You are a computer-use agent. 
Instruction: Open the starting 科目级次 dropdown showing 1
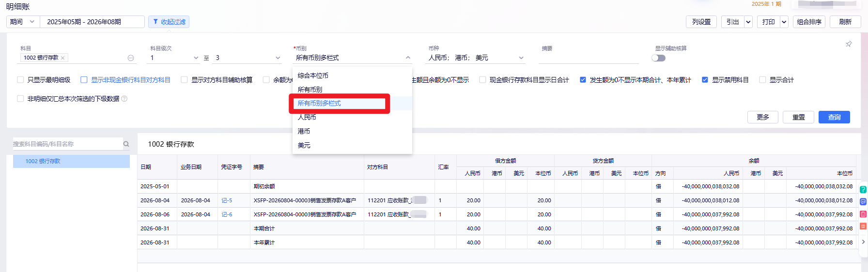click(x=174, y=58)
